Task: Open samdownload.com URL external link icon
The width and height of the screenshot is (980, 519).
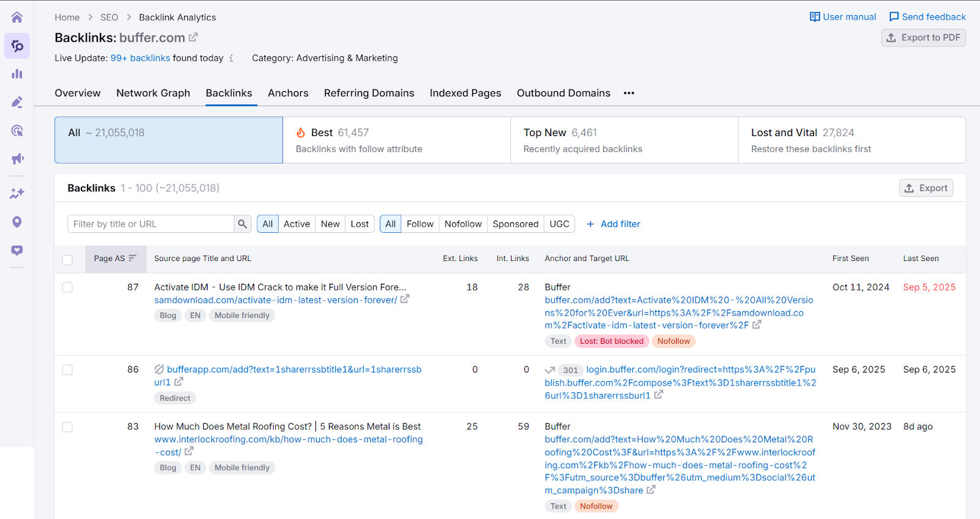Action: (x=405, y=299)
